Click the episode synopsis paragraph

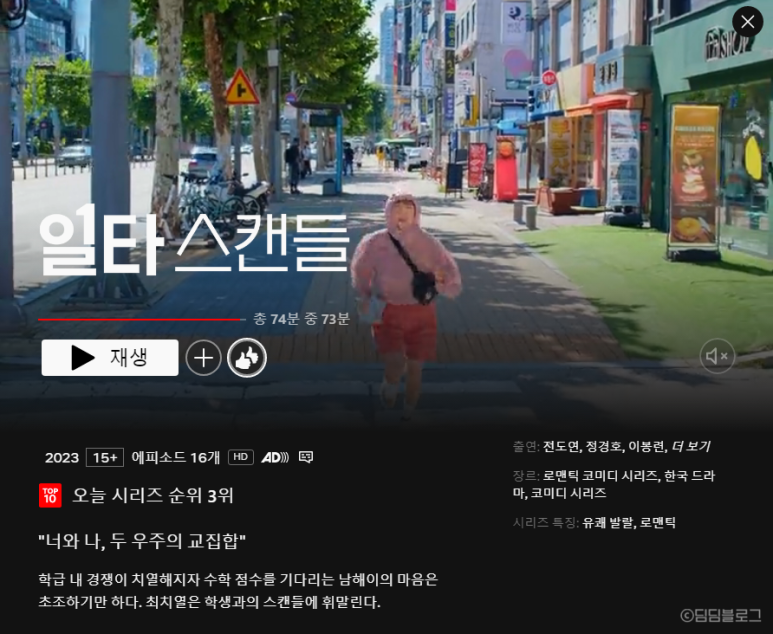click(x=238, y=591)
